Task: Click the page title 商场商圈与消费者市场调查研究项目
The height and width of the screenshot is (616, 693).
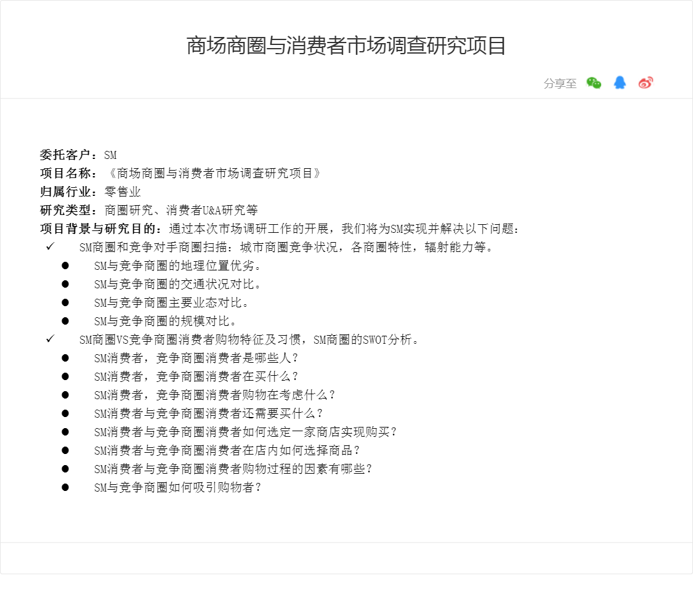Action: (346, 46)
